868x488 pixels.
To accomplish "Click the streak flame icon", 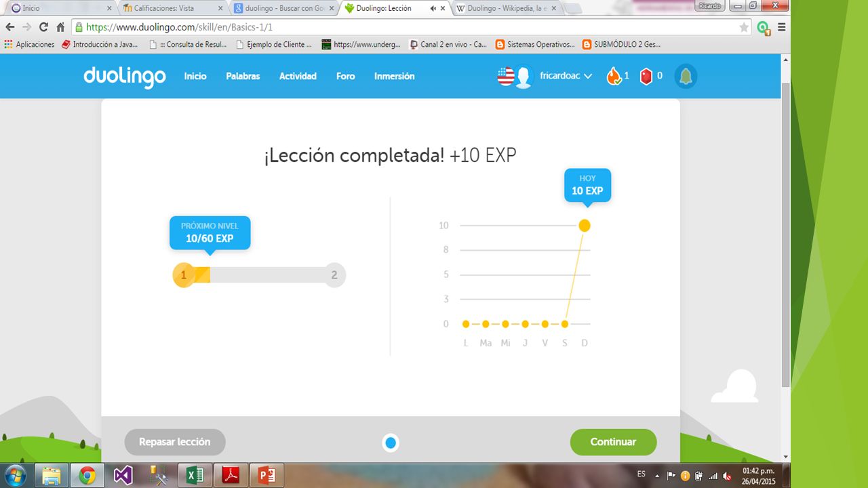I will click(x=614, y=76).
